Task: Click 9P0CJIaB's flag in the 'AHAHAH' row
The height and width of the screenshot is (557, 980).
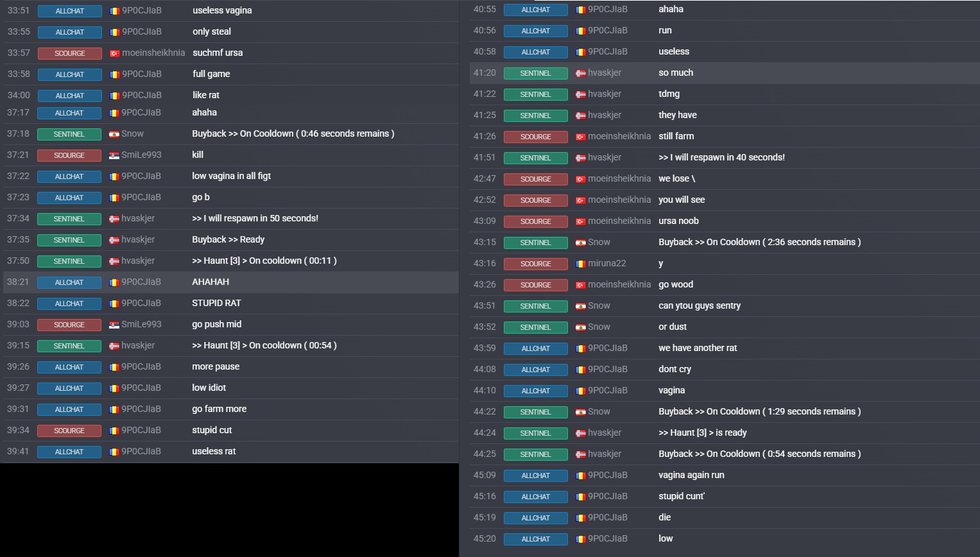Action: tap(114, 282)
